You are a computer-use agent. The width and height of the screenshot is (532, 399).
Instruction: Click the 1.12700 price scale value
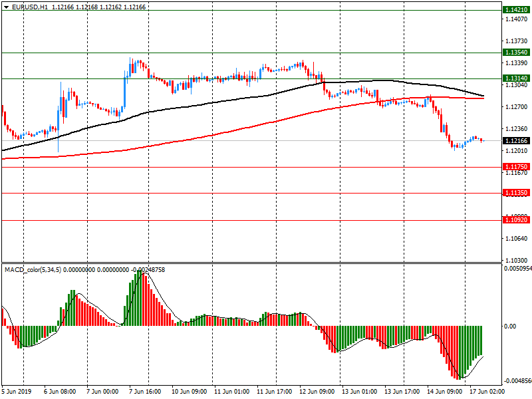pos(517,107)
